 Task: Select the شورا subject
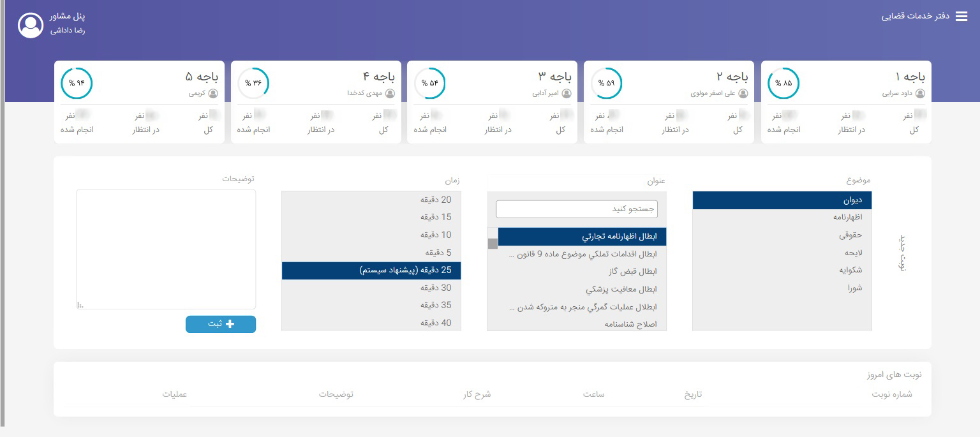point(782,288)
